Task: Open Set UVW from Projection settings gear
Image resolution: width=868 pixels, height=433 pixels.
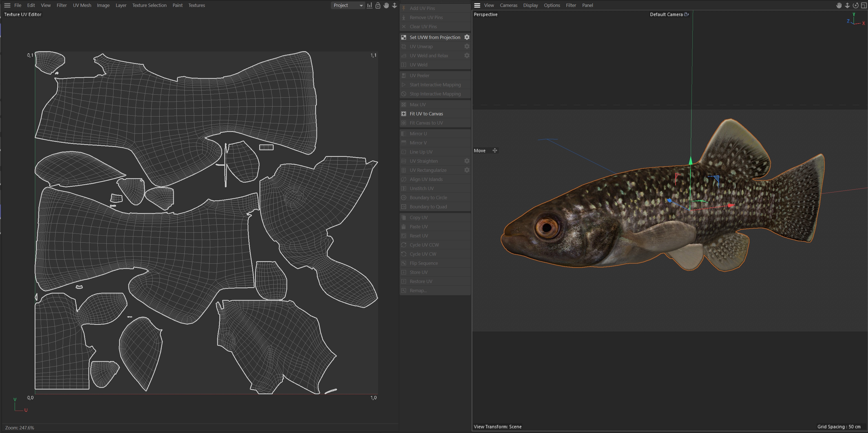Action: [467, 37]
